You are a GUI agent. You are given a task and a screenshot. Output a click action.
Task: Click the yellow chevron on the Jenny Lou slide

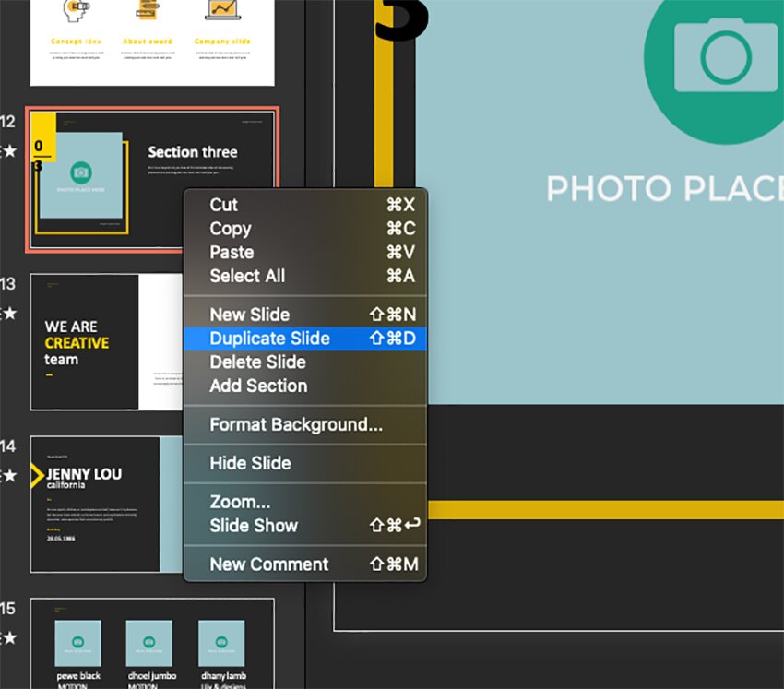[37, 476]
